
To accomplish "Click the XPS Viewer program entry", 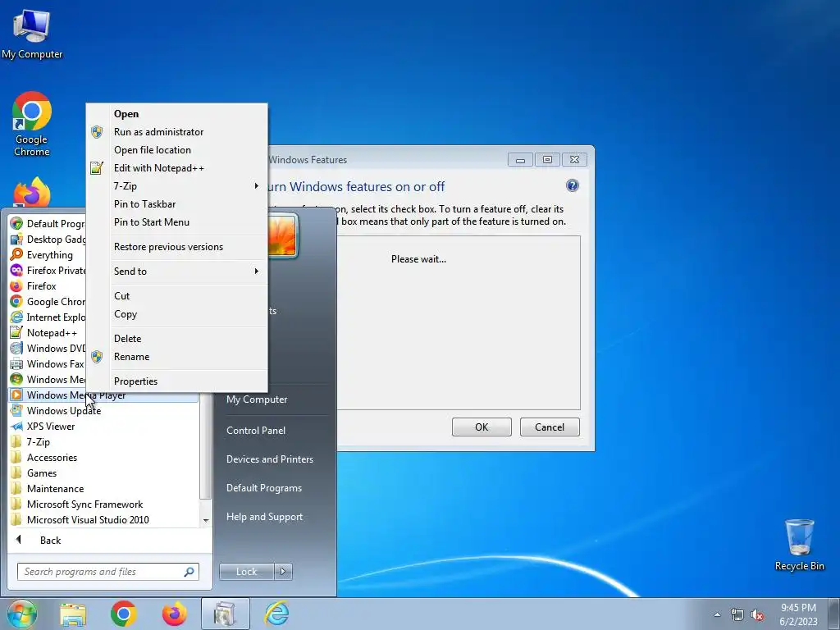I will [x=104, y=427].
